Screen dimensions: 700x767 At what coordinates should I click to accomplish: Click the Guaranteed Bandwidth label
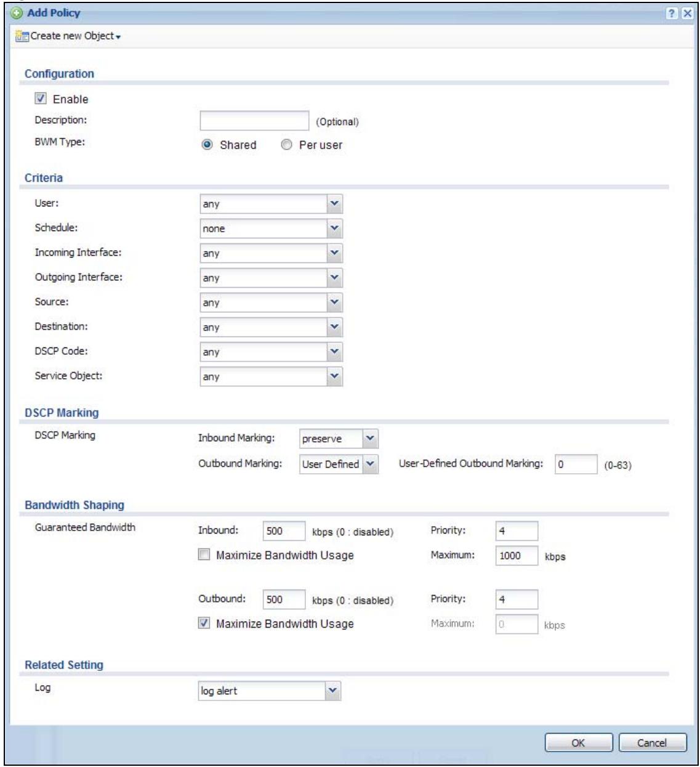pyautogui.click(x=85, y=527)
